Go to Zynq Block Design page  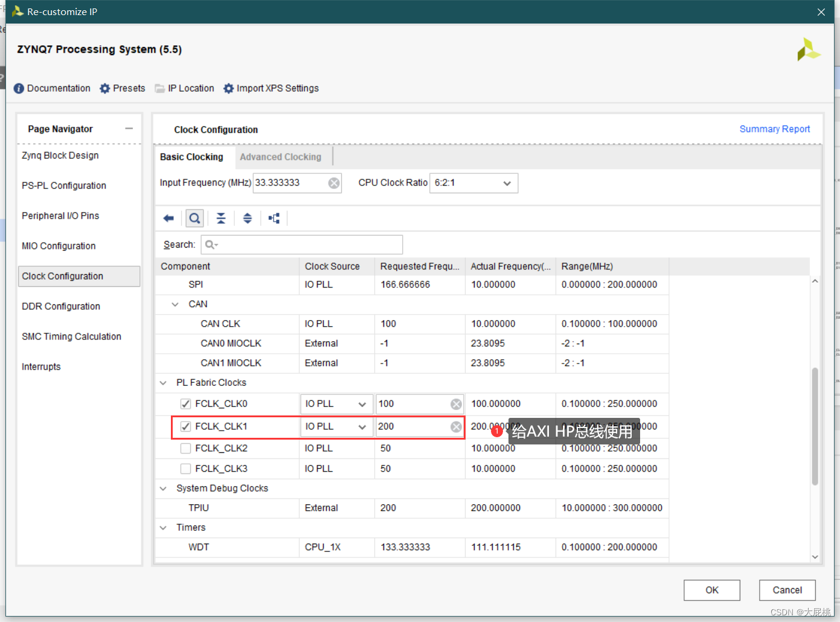click(x=60, y=155)
